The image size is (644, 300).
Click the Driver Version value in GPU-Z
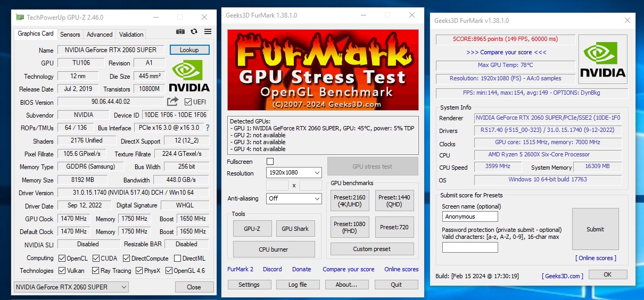point(133,193)
